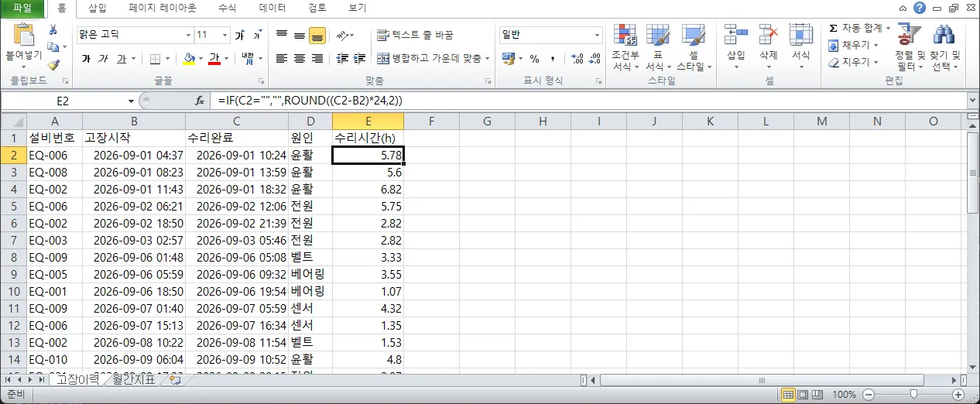Click the Cut scissors icon
The height and width of the screenshot is (404, 980).
click(53, 29)
